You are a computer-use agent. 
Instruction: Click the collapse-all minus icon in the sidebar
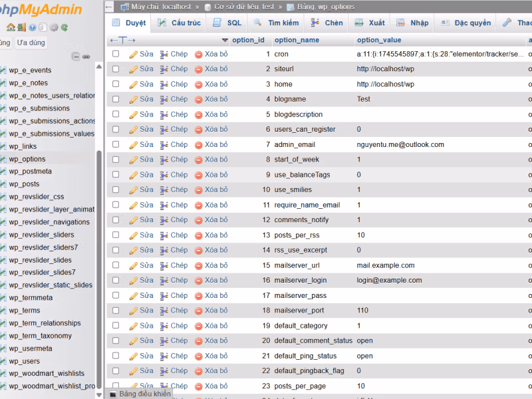coord(76,57)
